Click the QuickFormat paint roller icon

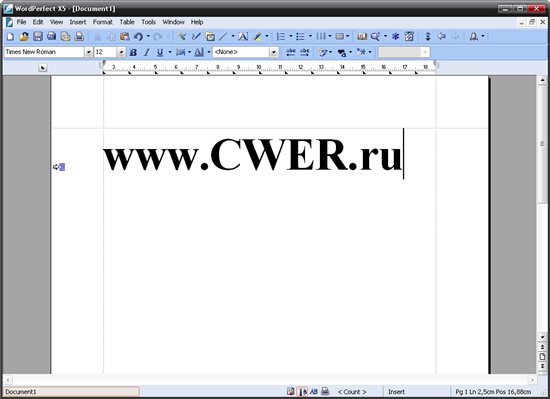(181, 36)
